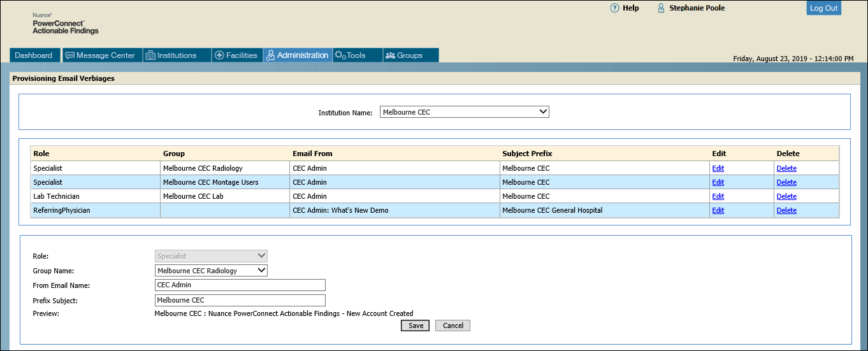
Task: Click the Prefix Subject input field
Action: click(240, 300)
